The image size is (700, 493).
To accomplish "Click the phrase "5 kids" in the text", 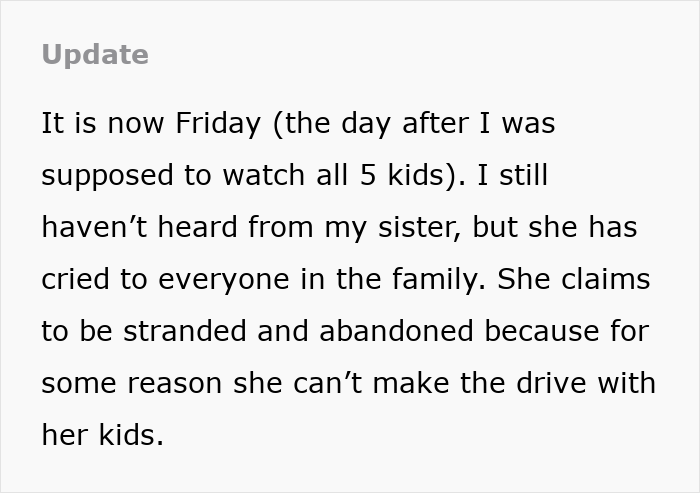I will pyautogui.click(x=401, y=175).
